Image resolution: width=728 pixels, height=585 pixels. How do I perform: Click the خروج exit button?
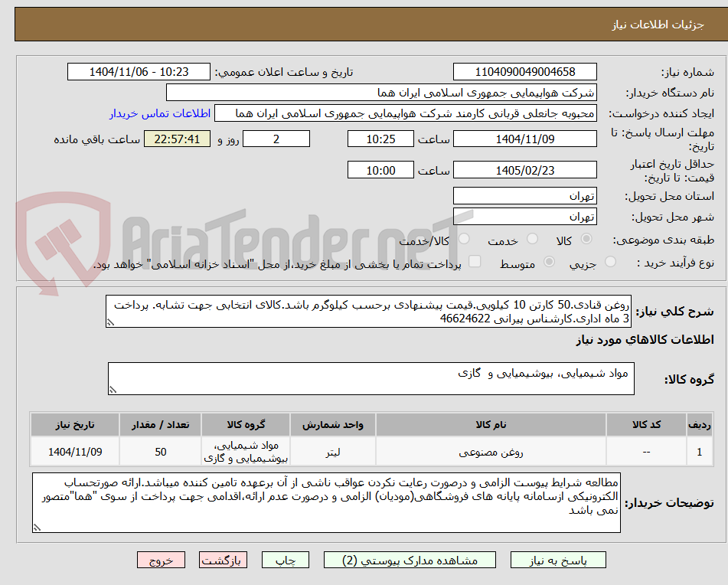click(161, 560)
